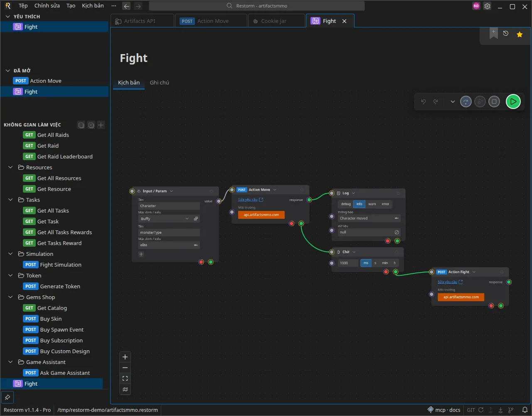The width and height of the screenshot is (532, 416).
Task: Collapse the ĐÃ MỞ section
Action: (x=7, y=71)
